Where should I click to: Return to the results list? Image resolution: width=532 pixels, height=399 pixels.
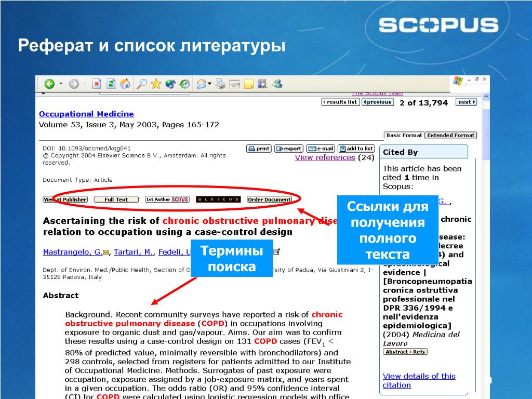click(x=340, y=102)
